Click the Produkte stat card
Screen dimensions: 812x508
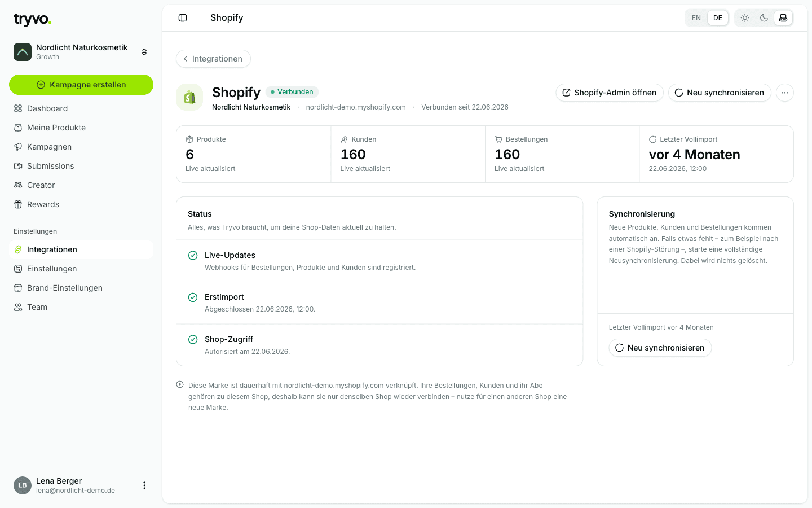pos(254,154)
